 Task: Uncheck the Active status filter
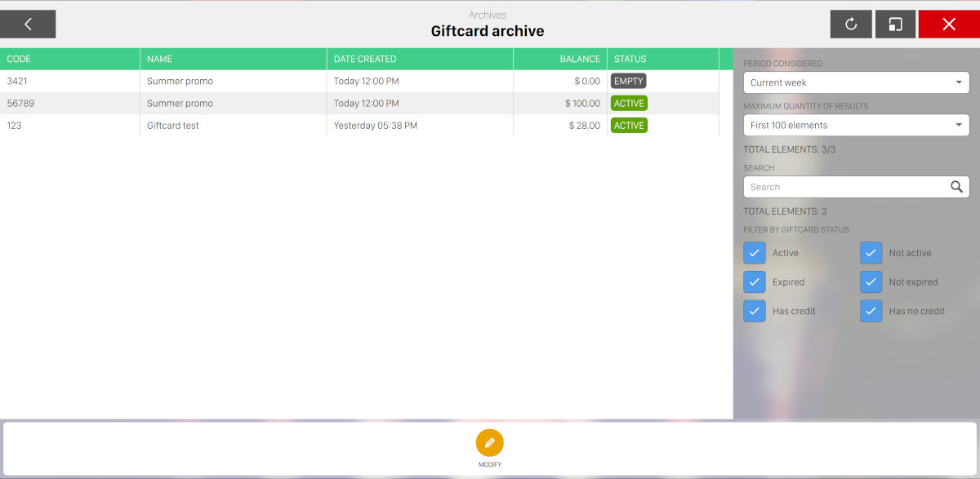click(755, 253)
